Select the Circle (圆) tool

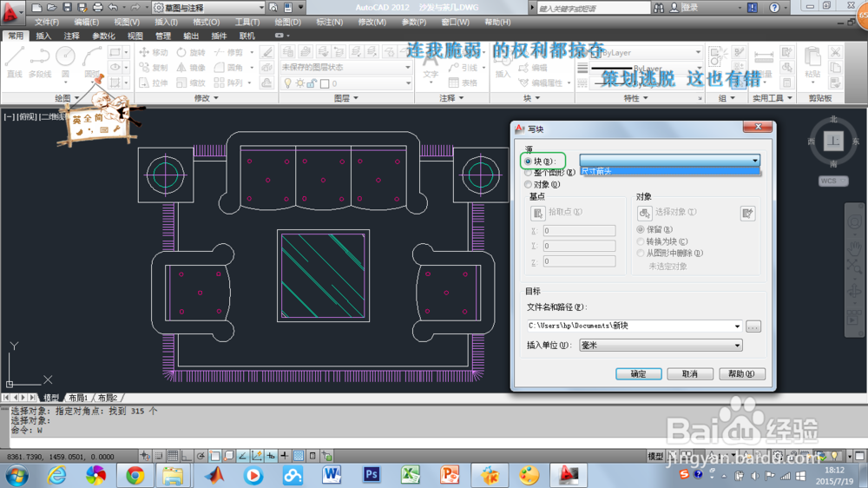tap(65, 62)
